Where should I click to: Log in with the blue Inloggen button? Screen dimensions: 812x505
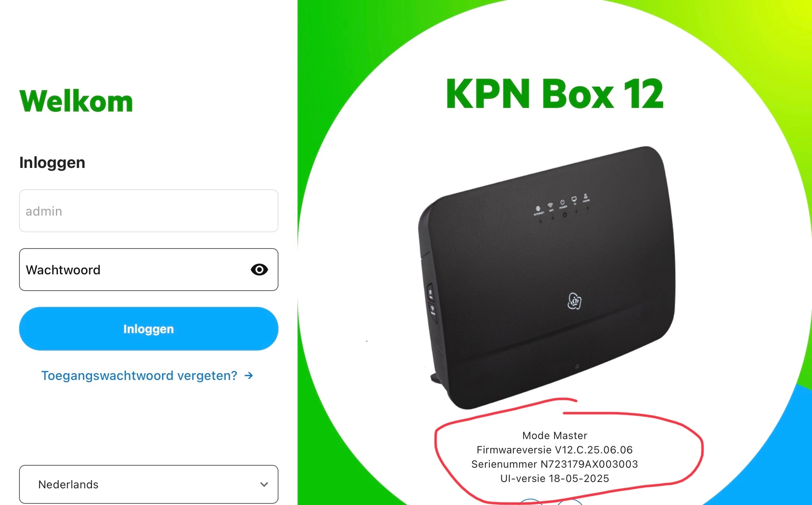tap(149, 329)
